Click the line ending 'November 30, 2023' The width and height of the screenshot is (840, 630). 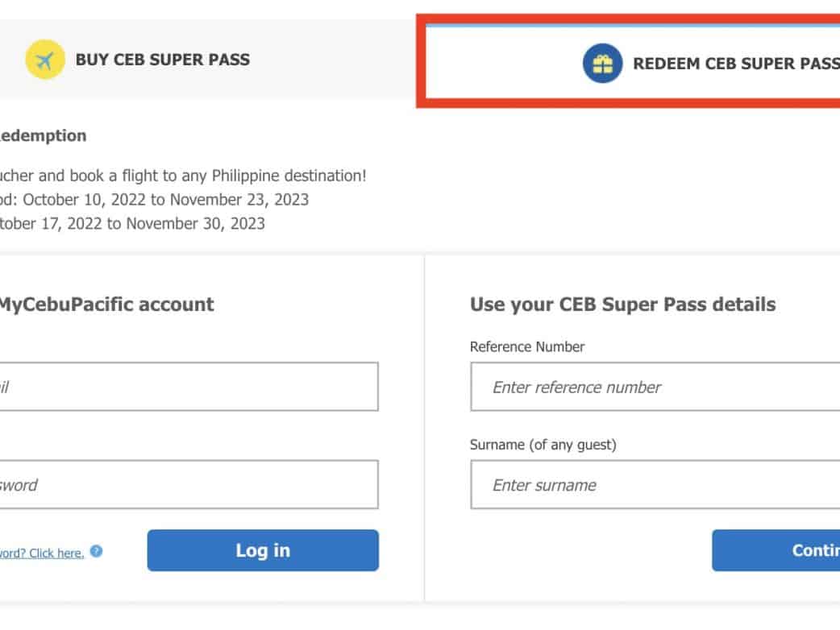click(x=132, y=223)
